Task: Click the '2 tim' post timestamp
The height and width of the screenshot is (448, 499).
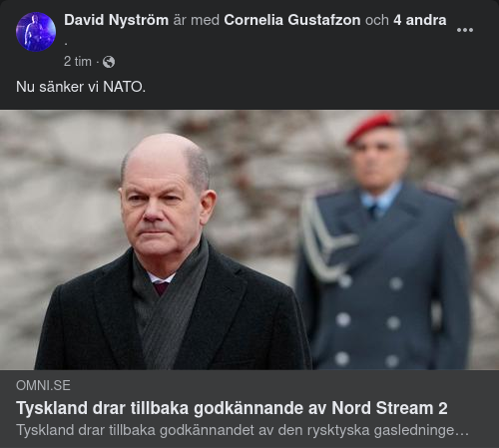Action: tap(78, 62)
